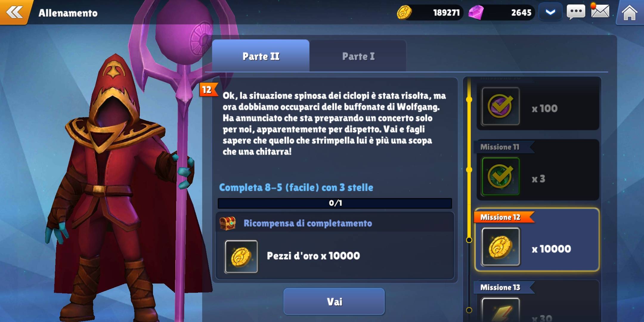The width and height of the screenshot is (644, 322).
Task: Switch to the Parte I tab
Action: (x=358, y=56)
